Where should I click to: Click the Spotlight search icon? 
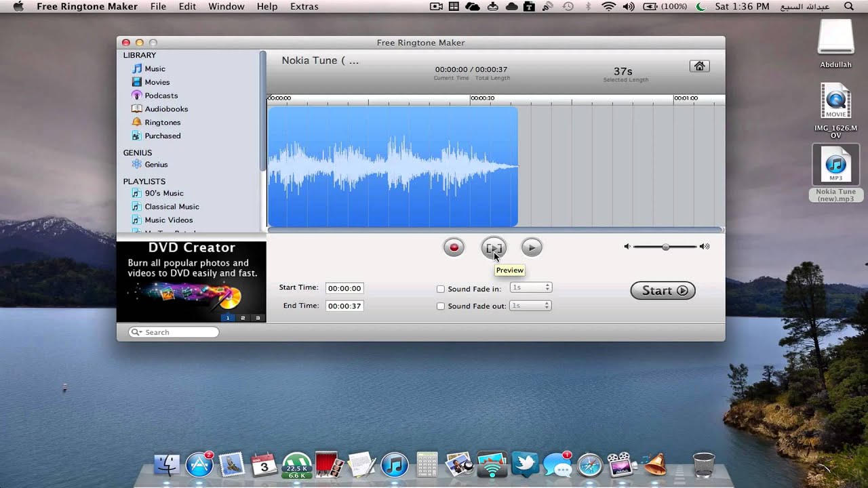[849, 6]
